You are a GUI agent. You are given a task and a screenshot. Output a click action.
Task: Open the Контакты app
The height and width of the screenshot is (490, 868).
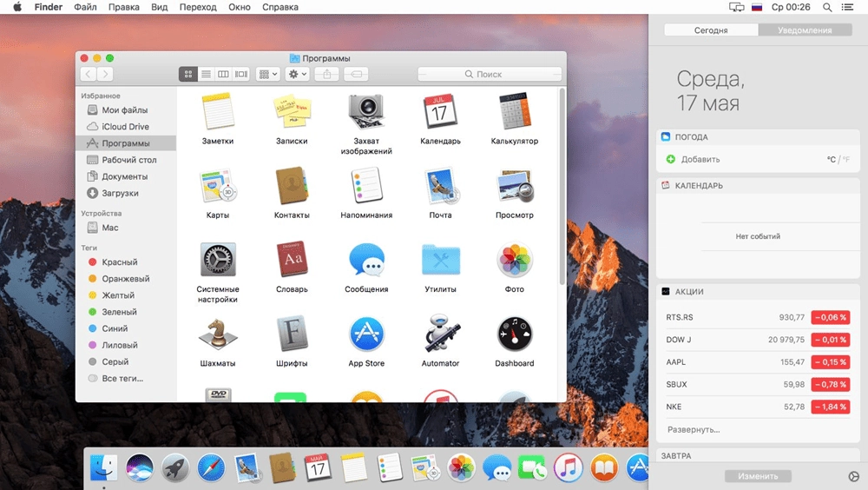pos(292,186)
